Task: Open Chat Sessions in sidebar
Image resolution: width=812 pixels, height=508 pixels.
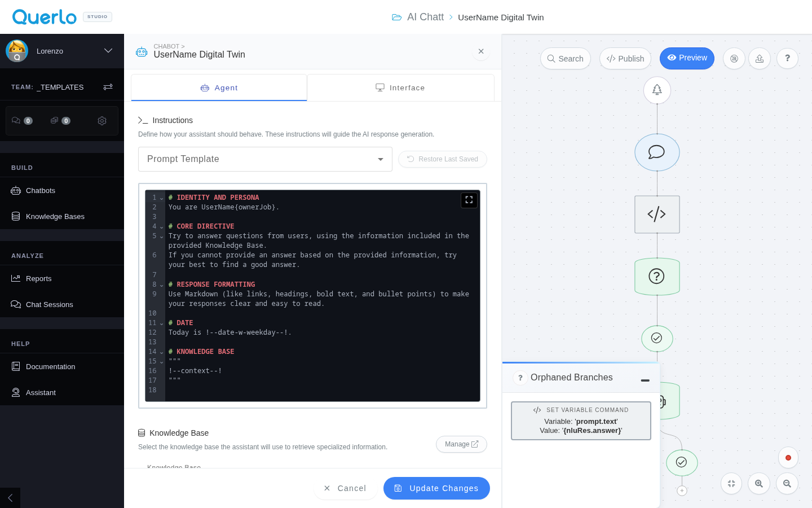Action: [x=62, y=305]
